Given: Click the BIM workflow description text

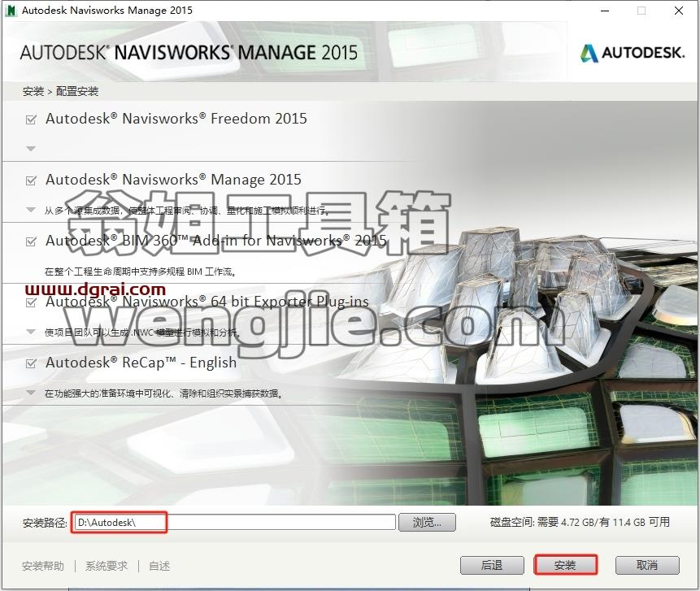Looking at the screenshot, I should click(x=141, y=272).
